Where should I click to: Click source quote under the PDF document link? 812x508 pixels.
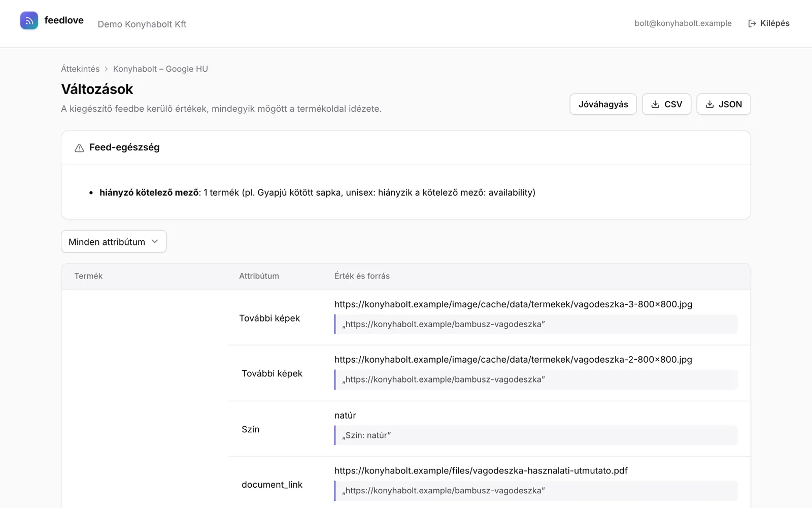pos(536,491)
